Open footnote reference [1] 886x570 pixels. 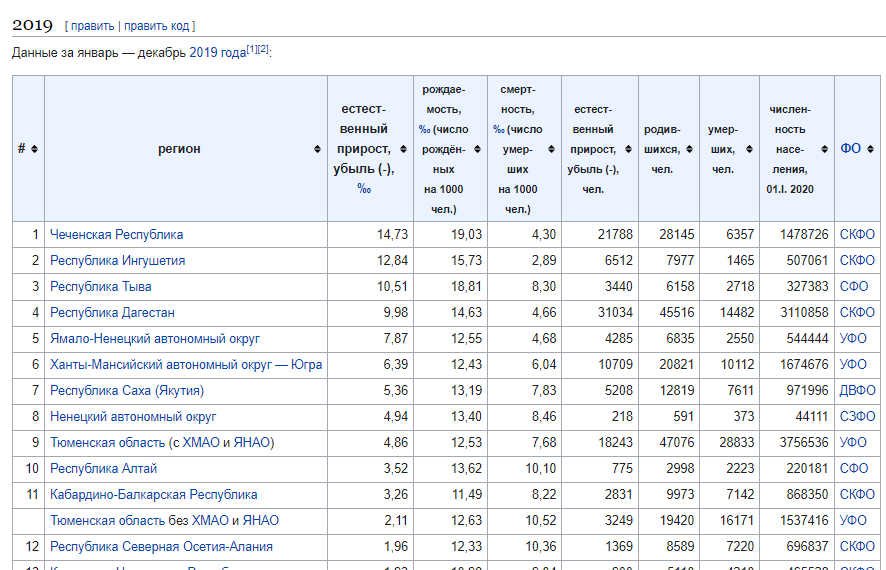(x=251, y=49)
